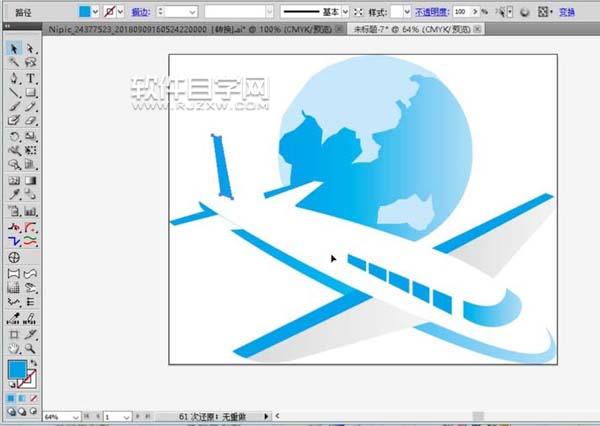Select the Gradient tool
Image resolution: width=600 pixels, height=426 pixels.
pyautogui.click(x=31, y=180)
